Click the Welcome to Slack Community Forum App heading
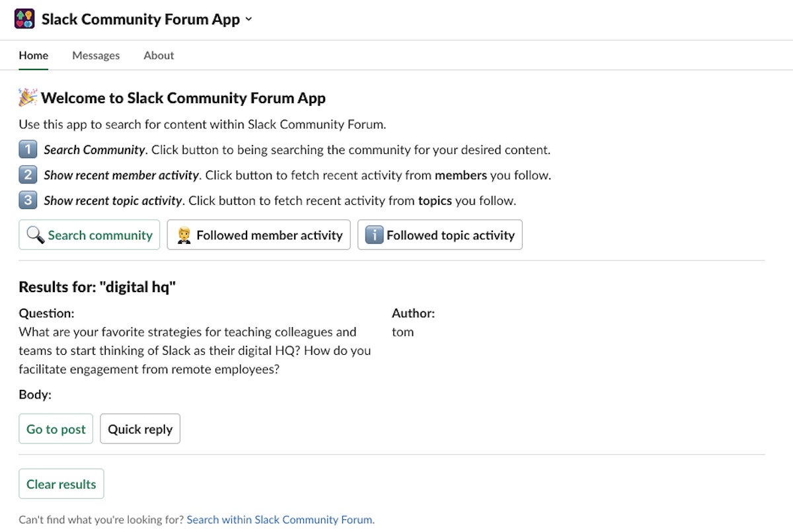Screen dimensions: 793x532 183,98
